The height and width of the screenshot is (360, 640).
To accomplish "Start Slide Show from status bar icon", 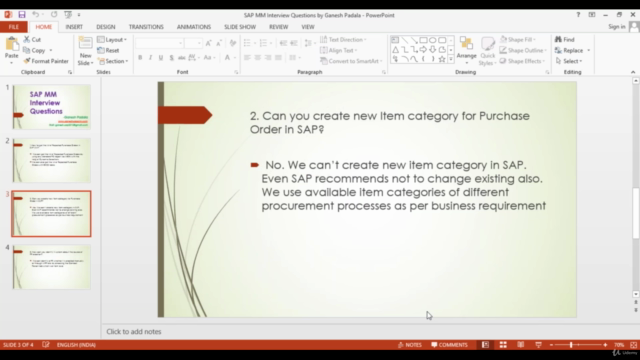I will (538, 345).
